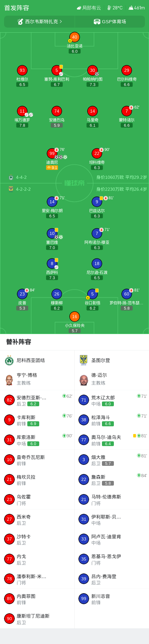Tap 谷口彰悟 captain number 5 icon
Image resolution: width=149 pixels, height=644 pixels.
click(x=93, y=294)
